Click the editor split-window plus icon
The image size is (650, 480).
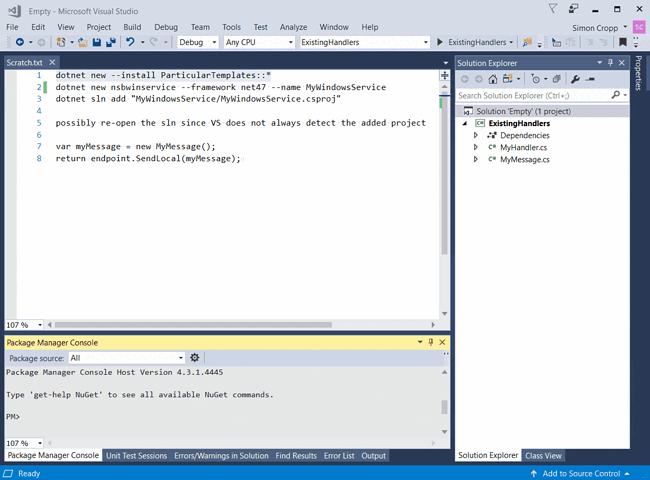pos(444,75)
